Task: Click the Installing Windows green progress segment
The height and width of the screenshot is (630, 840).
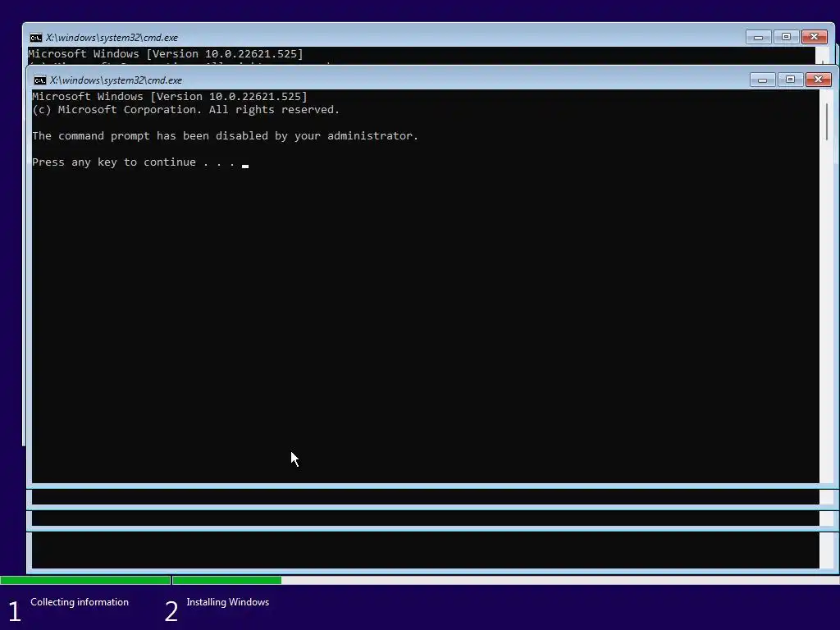Action: tap(226, 580)
